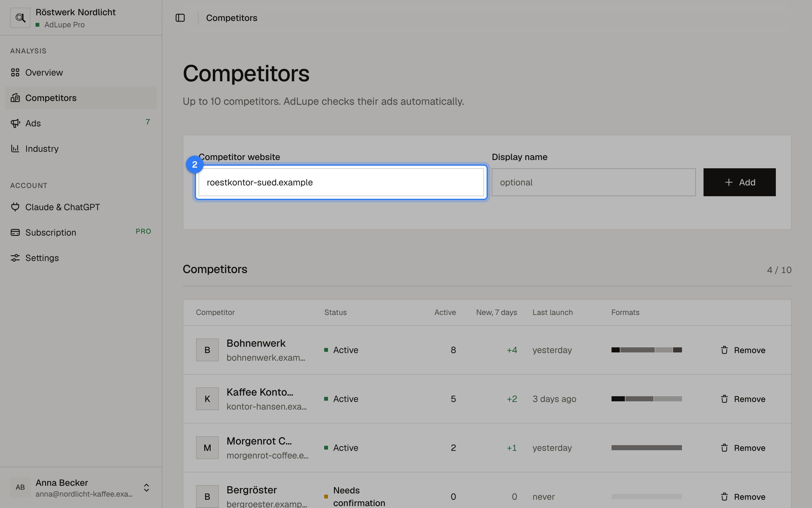
Task: Click the Morgenrot M avatar tile
Action: 207,448
